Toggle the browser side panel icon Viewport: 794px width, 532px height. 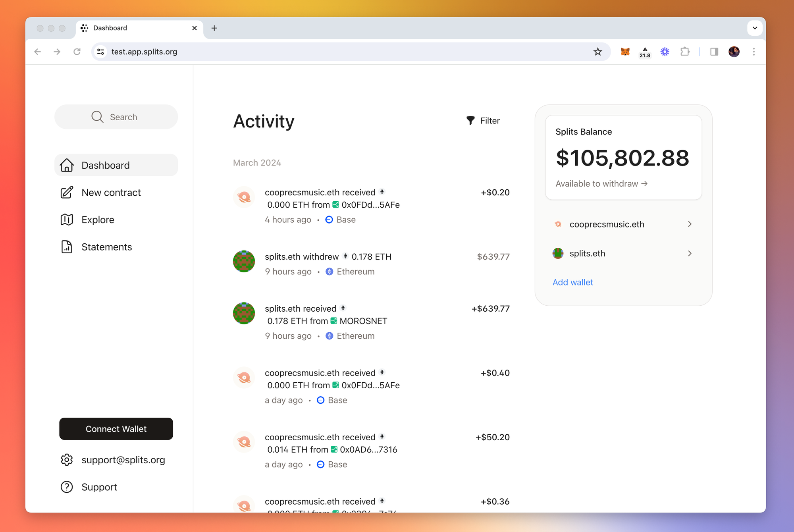coord(714,52)
